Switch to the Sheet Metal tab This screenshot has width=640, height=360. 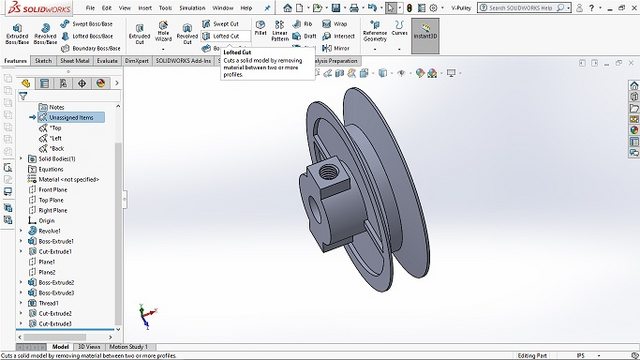(x=75, y=61)
